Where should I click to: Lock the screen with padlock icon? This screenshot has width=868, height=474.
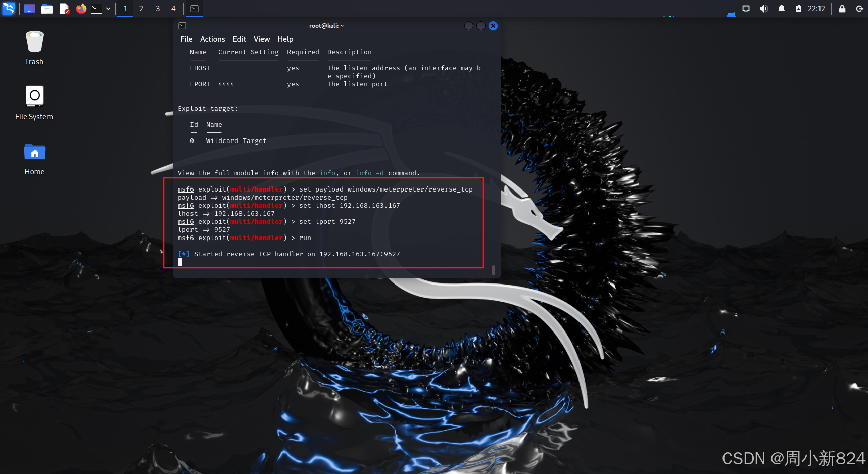pyautogui.click(x=842, y=9)
